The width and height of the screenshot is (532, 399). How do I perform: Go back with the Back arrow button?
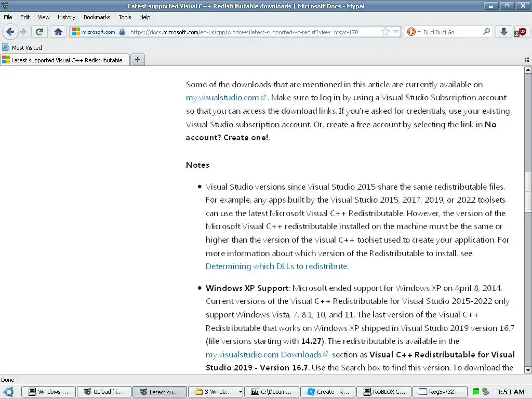click(x=10, y=32)
